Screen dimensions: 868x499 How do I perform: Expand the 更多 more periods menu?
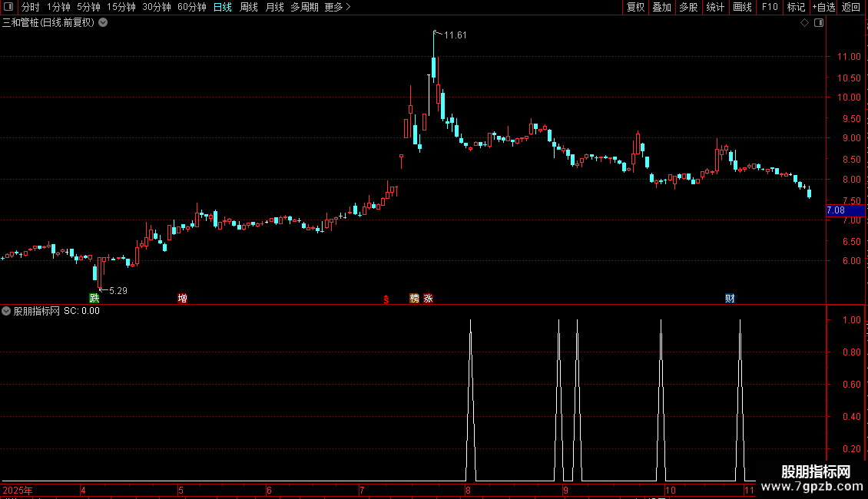(338, 7)
